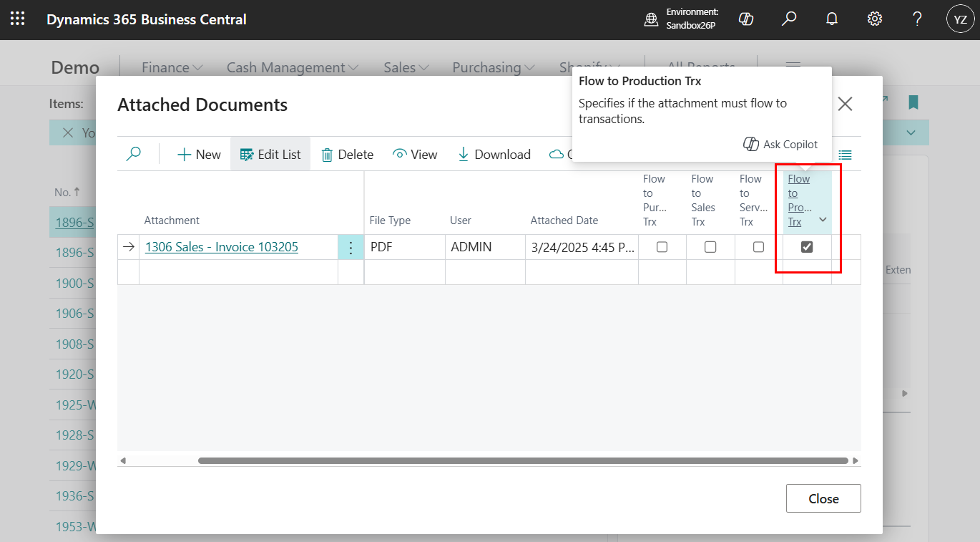Image resolution: width=980 pixels, height=542 pixels.
Task: Click the Ask Copilot icon
Action: [751, 144]
